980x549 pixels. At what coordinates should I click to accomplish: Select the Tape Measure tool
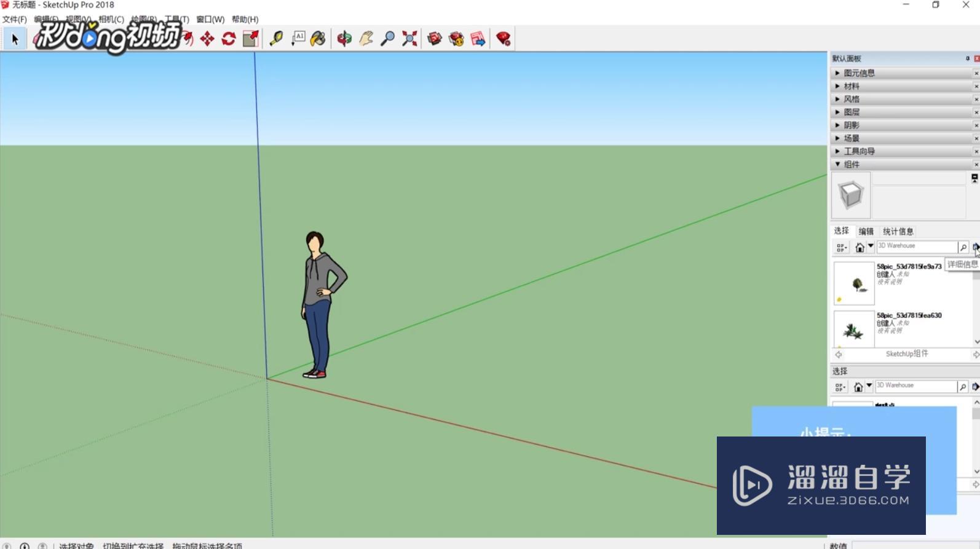tap(276, 39)
